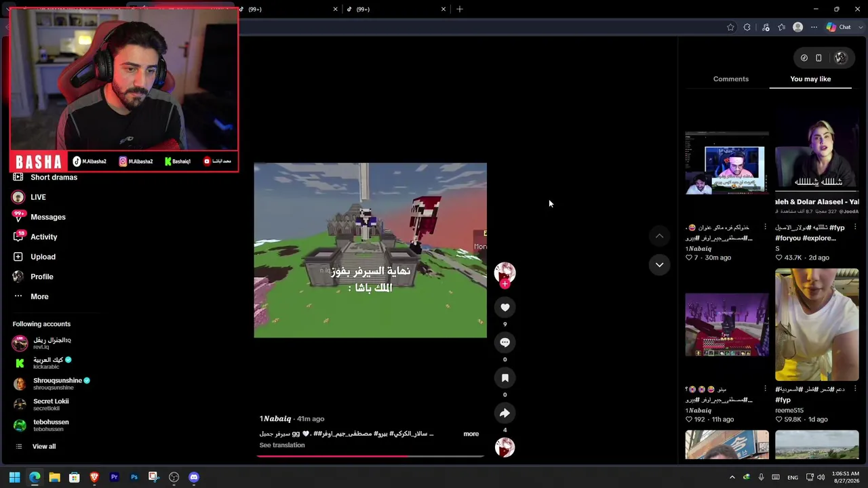Go to the previous video with the up arrow
Image resolution: width=868 pixels, height=488 pixels.
[659, 236]
